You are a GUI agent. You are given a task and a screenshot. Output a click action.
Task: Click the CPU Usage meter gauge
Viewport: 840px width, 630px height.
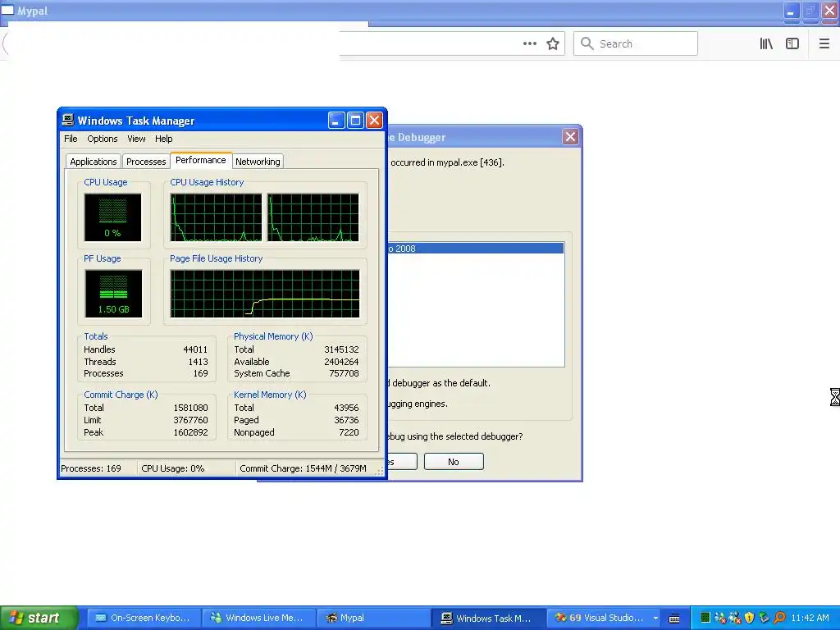click(x=112, y=217)
